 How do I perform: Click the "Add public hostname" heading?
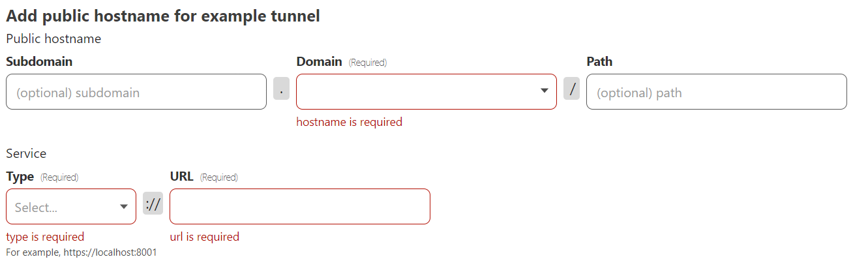pyautogui.click(x=163, y=16)
